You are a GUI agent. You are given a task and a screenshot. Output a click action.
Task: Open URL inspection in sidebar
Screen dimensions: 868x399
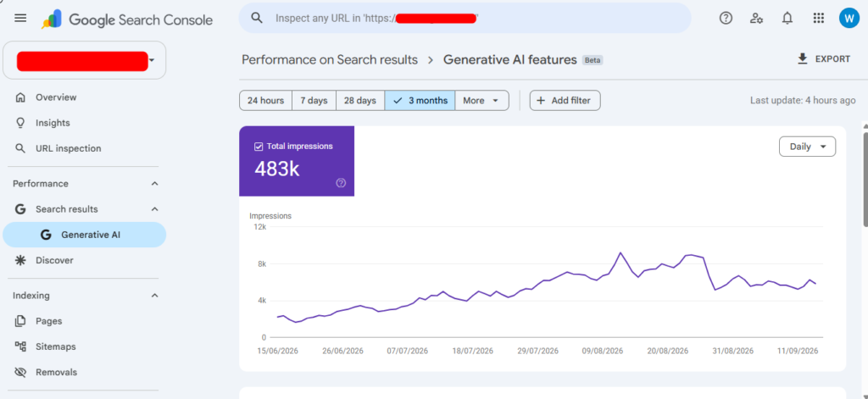tap(84, 148)
